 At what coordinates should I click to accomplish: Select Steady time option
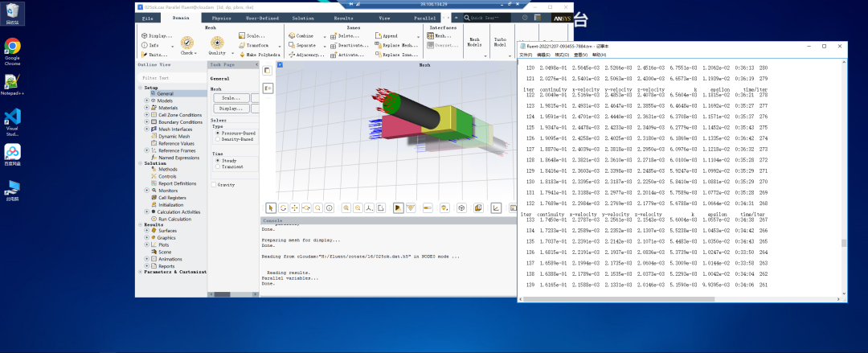tap(226, 160)
